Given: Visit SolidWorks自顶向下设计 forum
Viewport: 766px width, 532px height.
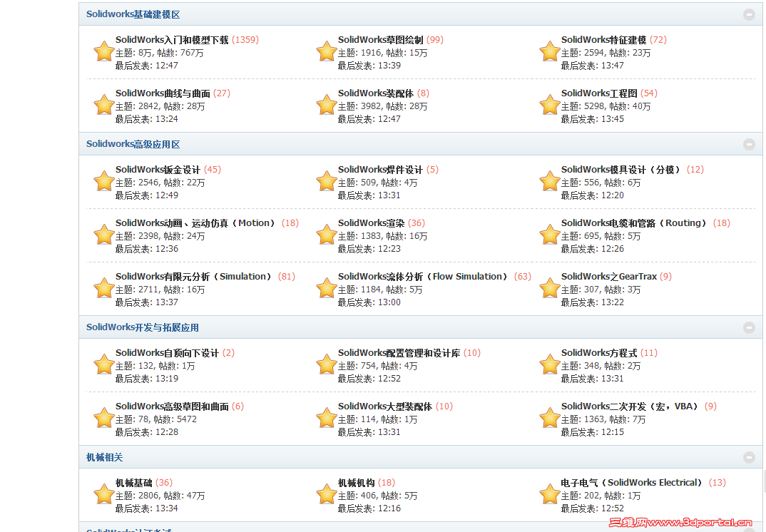Looking at the screenshot, I should tap(167, 352).
